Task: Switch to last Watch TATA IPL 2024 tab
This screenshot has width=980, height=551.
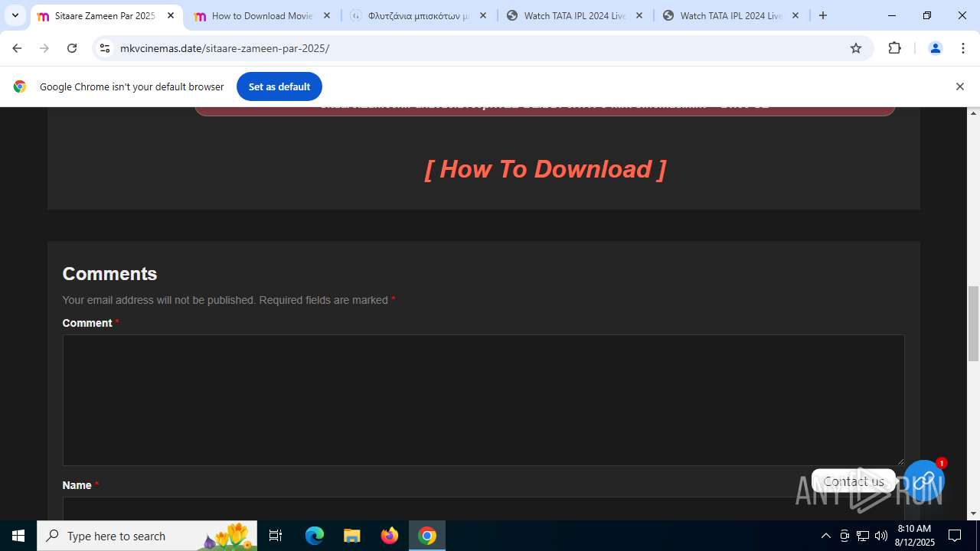Action: 731,15
